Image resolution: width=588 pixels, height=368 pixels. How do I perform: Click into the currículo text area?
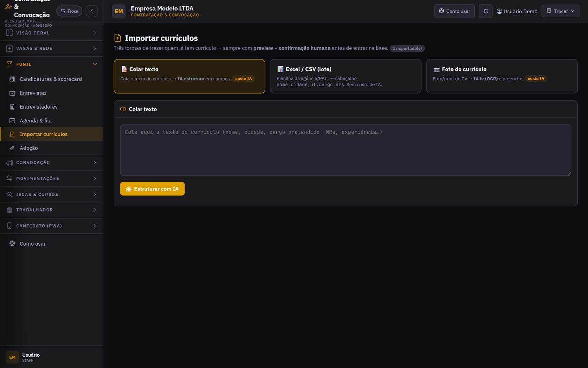click(345, 150)
